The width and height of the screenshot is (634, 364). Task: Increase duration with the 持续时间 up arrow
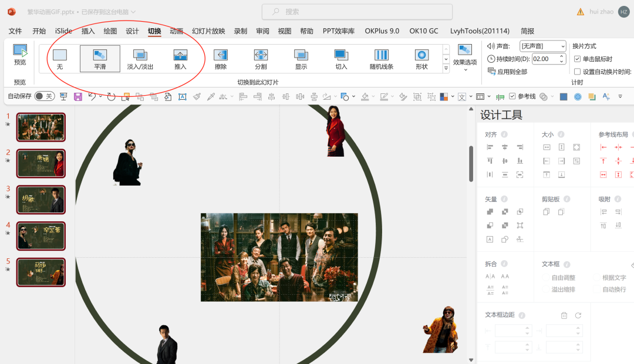coord(562,56)
